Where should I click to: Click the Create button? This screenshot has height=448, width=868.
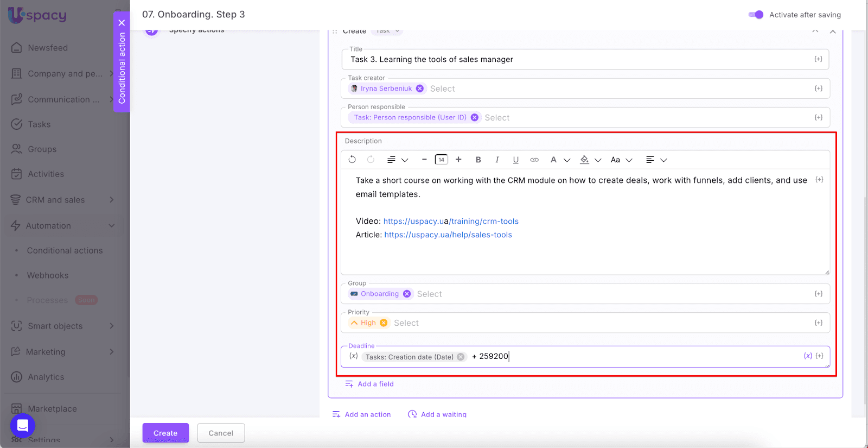(165, 433)
